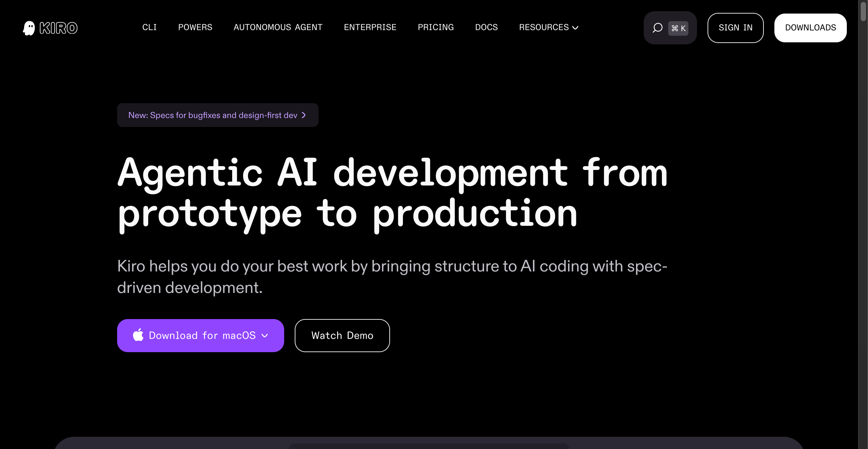Click the Kiro ghost logo icon

(29, 28)
